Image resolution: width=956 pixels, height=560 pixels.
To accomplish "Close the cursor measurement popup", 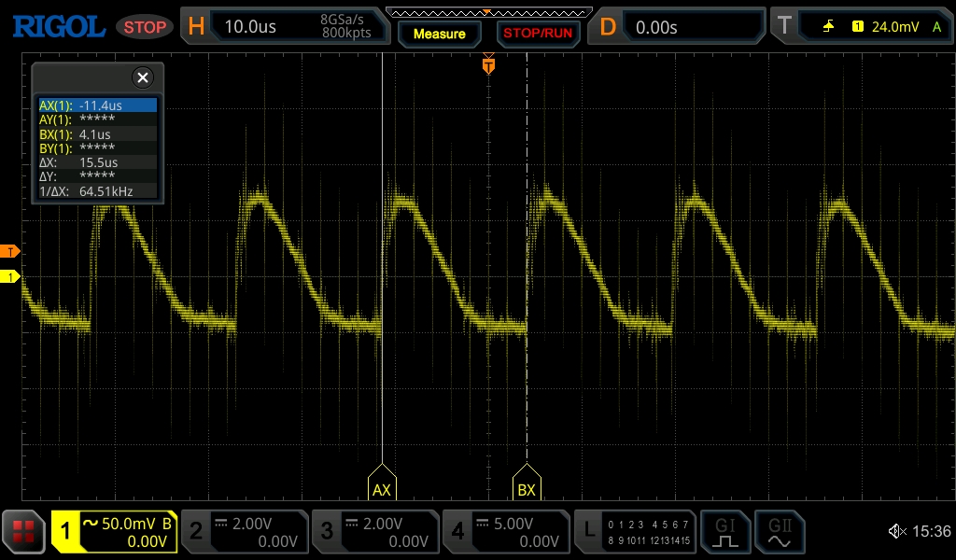I will pyautogui.click(x=143, y=77).
